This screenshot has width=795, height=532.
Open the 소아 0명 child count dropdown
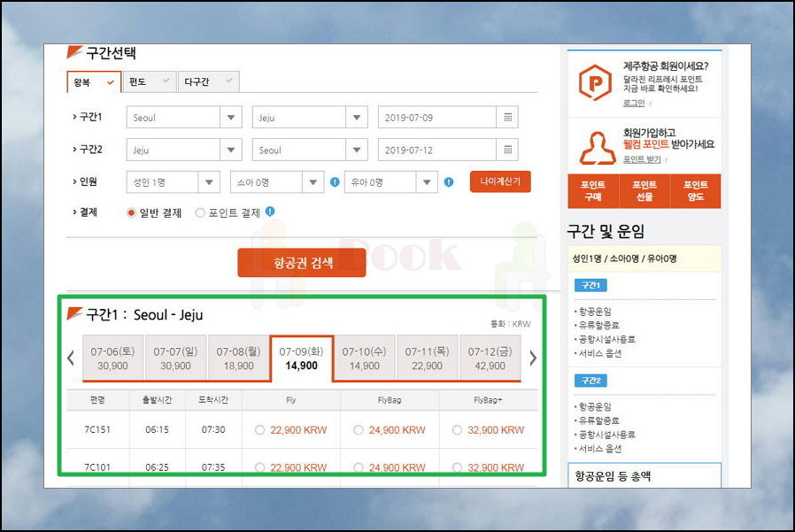277,182
